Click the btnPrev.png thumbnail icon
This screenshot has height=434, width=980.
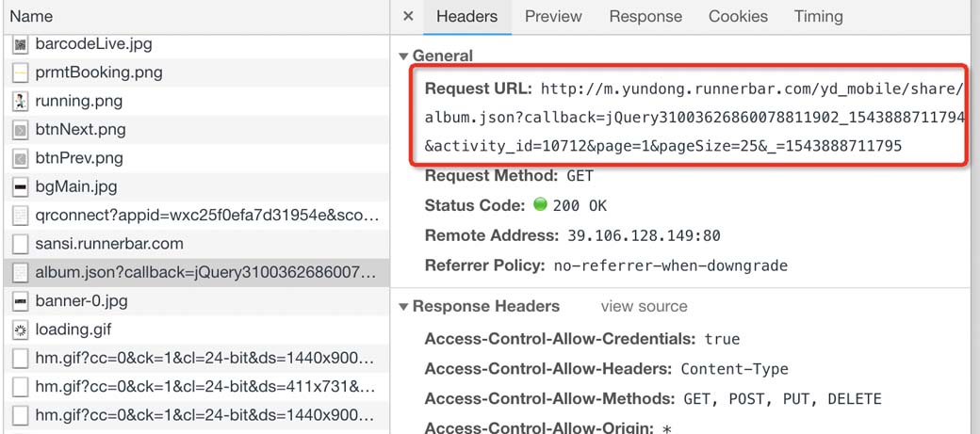click(21, 158)
